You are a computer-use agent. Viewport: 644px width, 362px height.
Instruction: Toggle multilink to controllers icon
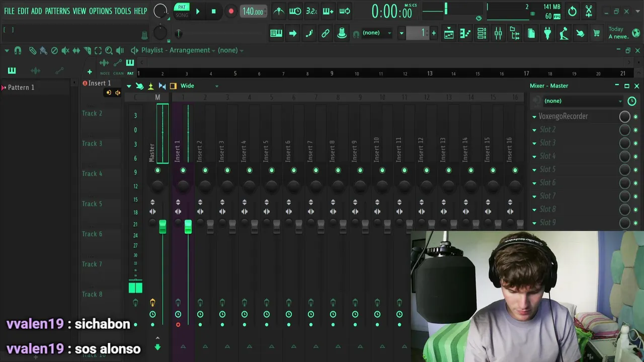pyautogui.click(x=342, y=33)
